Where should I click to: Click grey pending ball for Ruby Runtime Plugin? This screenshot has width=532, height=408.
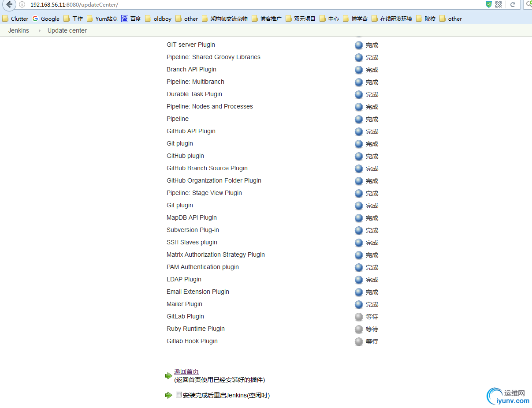[x=359, y=329]
